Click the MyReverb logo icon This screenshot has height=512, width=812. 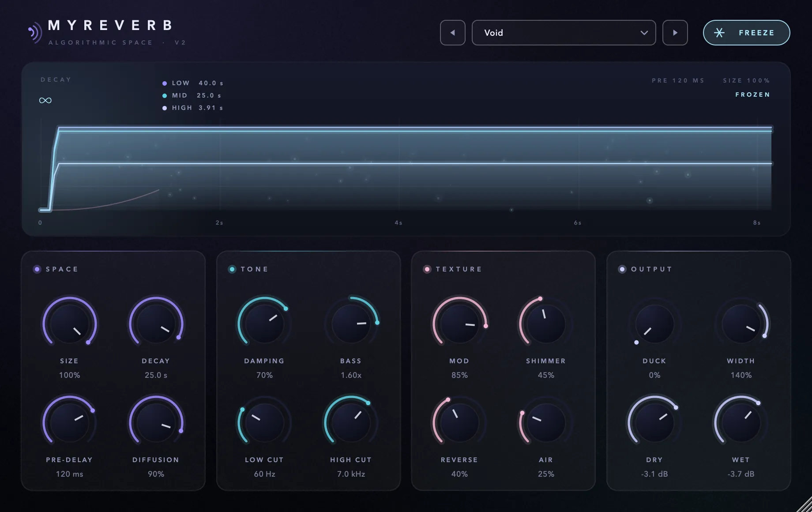pos(35,32)
